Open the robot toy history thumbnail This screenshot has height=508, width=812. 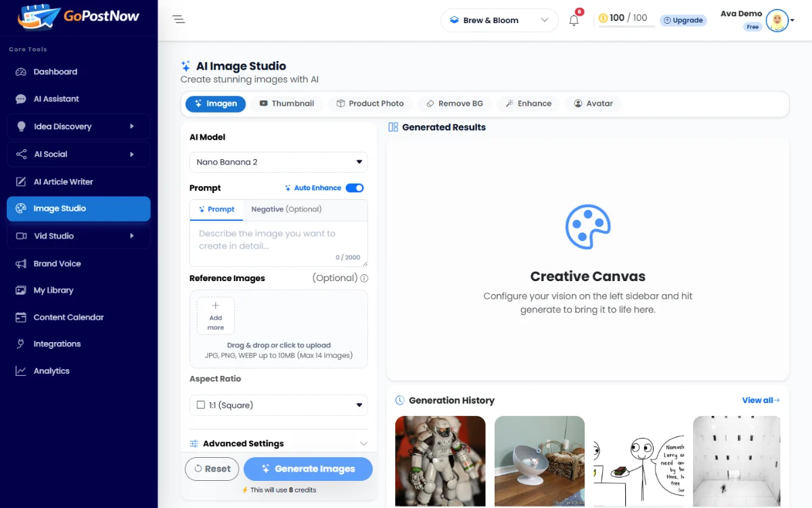pyautogui.click(x=441, y=461)
